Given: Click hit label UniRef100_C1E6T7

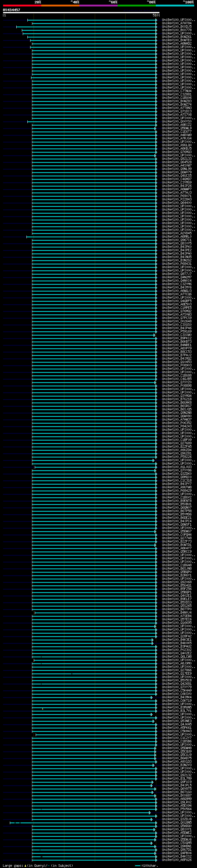Looking at the screenshot, I should pos(176,131).
